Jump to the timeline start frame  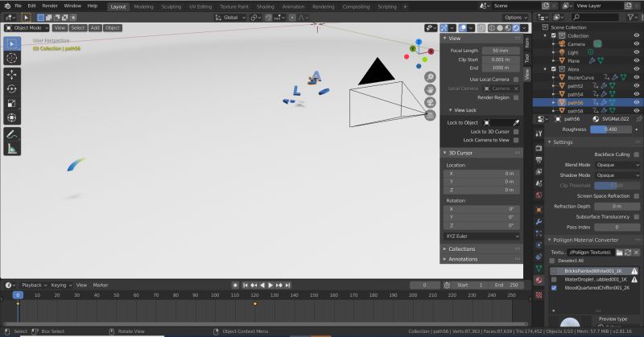click(246, 286)
